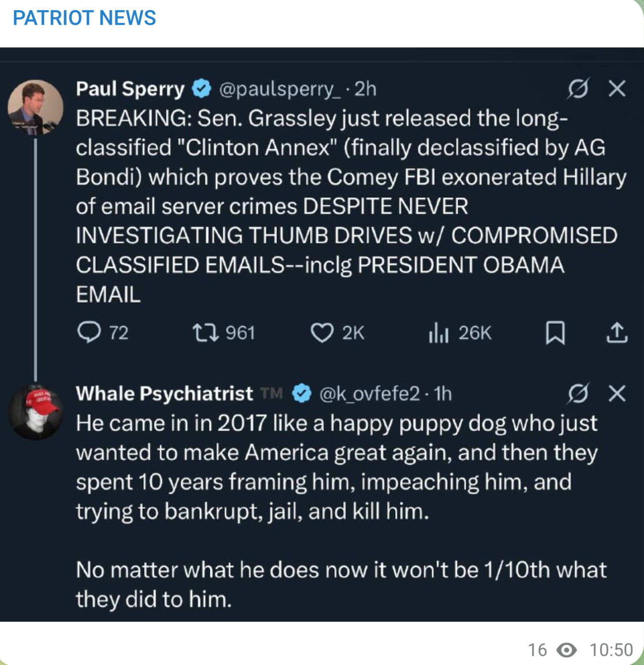Click the share icon on Paul Sperry's post
This screenshot has width=644, height=665.
click(x=617, y=333)
